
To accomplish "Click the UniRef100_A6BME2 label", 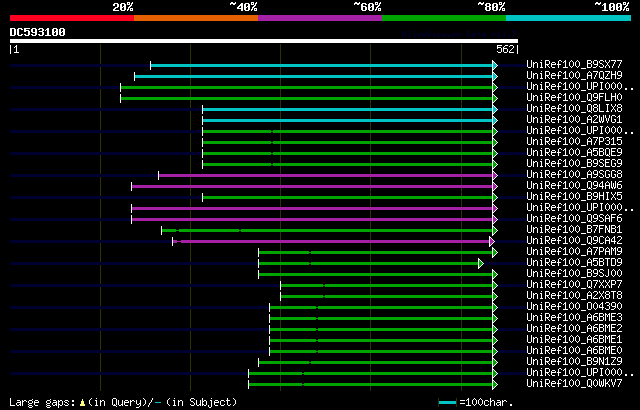I will coord(574,329).
